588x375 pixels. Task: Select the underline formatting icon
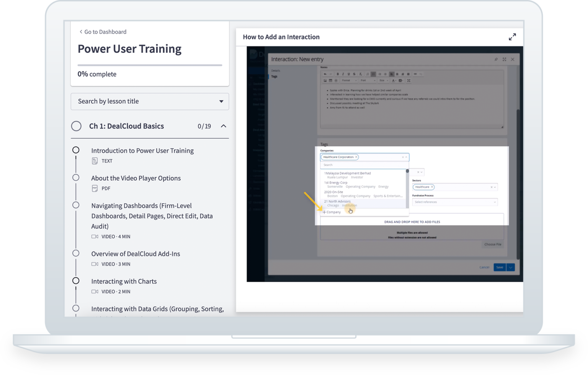click(x=349, y=74)
